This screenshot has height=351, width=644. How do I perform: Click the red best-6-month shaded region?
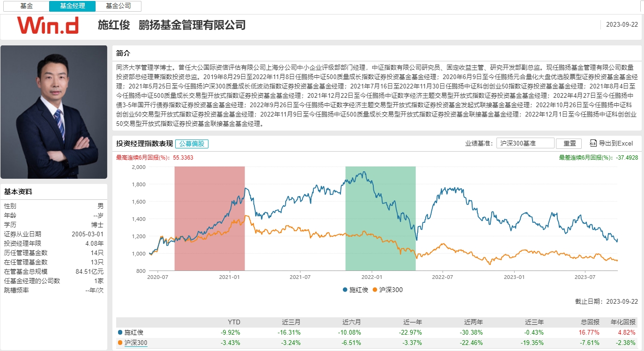(209, 219)
